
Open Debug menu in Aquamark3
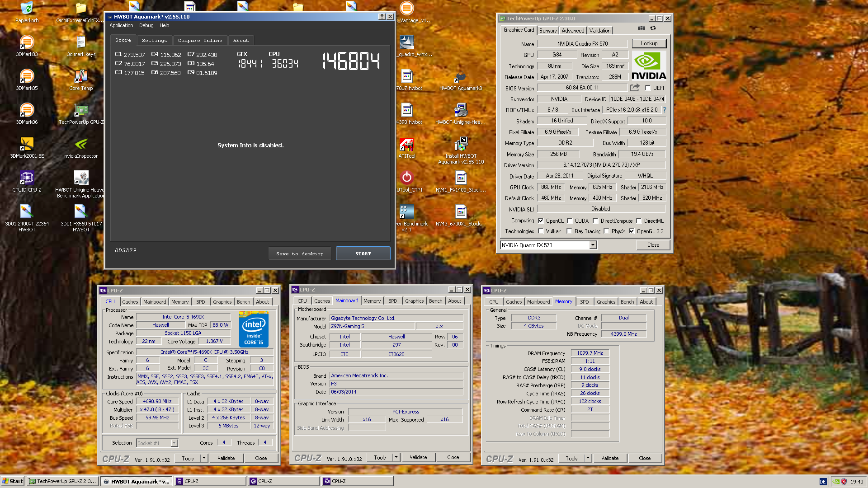pyautogui.click(x=146, y=25)
